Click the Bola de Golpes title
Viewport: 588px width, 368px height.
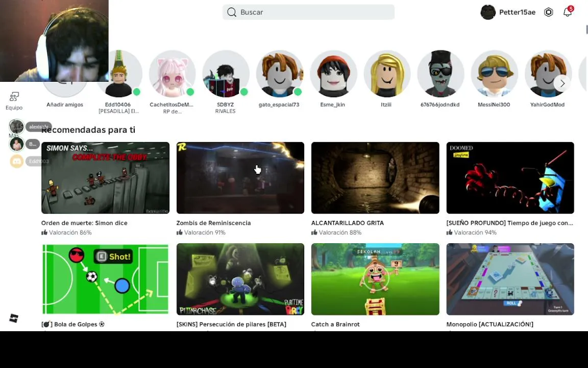point(73,325)
